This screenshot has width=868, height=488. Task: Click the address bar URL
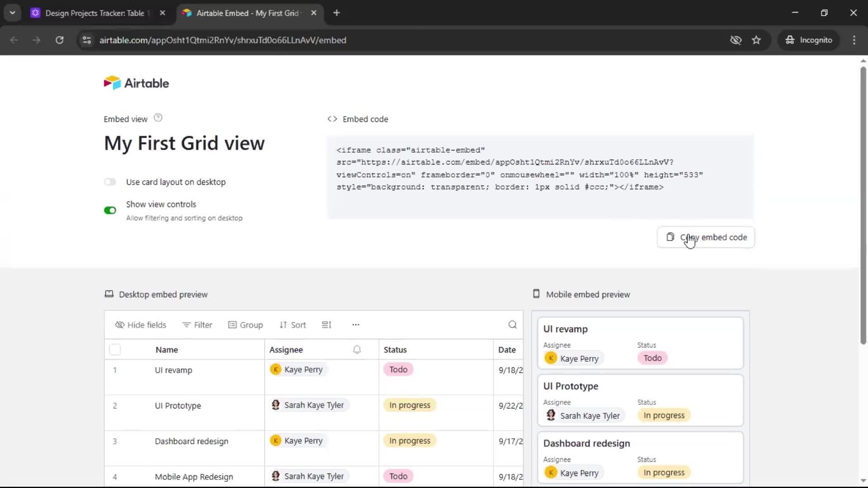[x=223, y=40]
